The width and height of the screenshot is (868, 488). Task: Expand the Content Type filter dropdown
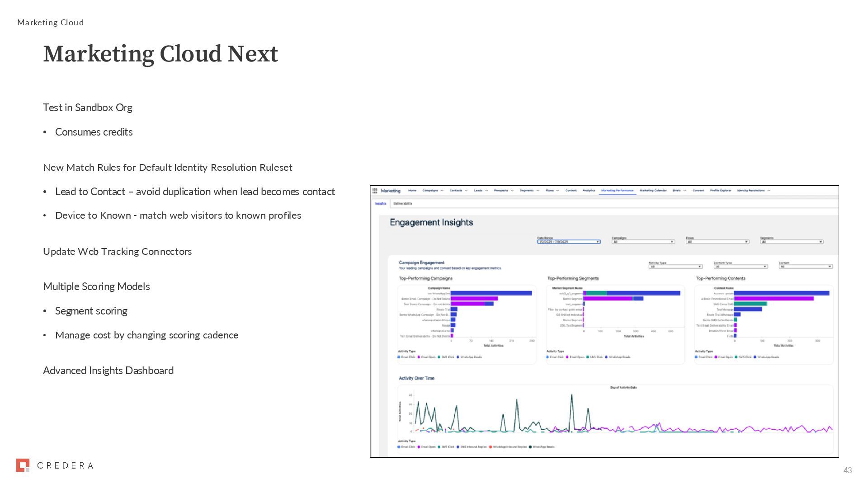(741, 267)
